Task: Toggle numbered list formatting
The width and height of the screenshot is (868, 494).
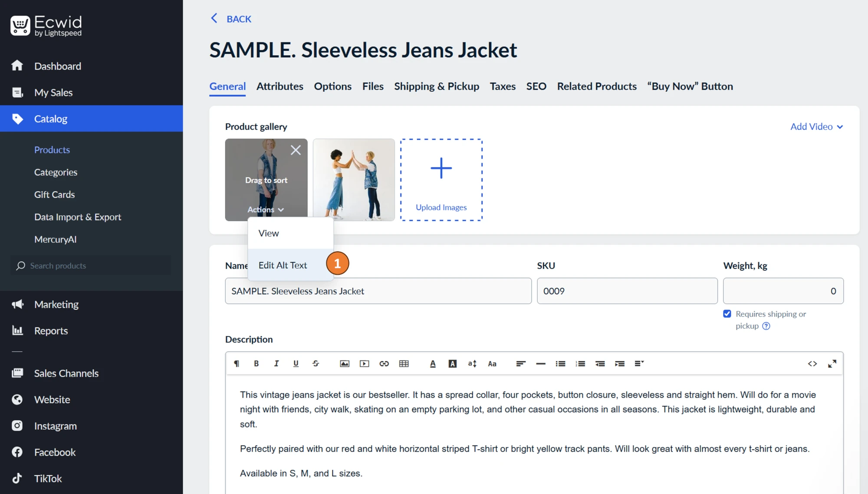Action: pyautogui.click(x=581, y=363)
